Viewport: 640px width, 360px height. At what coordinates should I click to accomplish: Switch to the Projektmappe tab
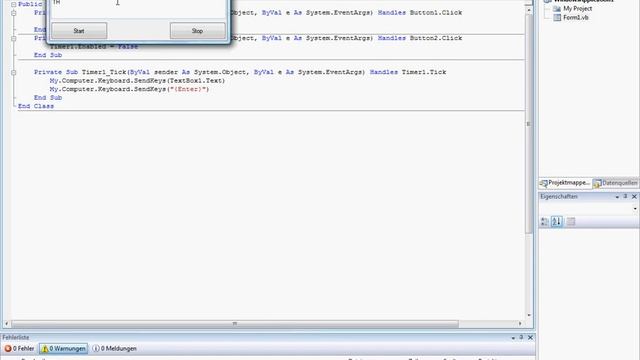[x=565, y=183]
